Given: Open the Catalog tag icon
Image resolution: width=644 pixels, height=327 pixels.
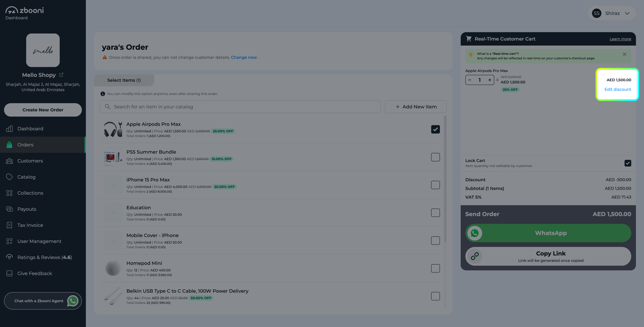Looking at the screenshot, I should pos(9,177).
